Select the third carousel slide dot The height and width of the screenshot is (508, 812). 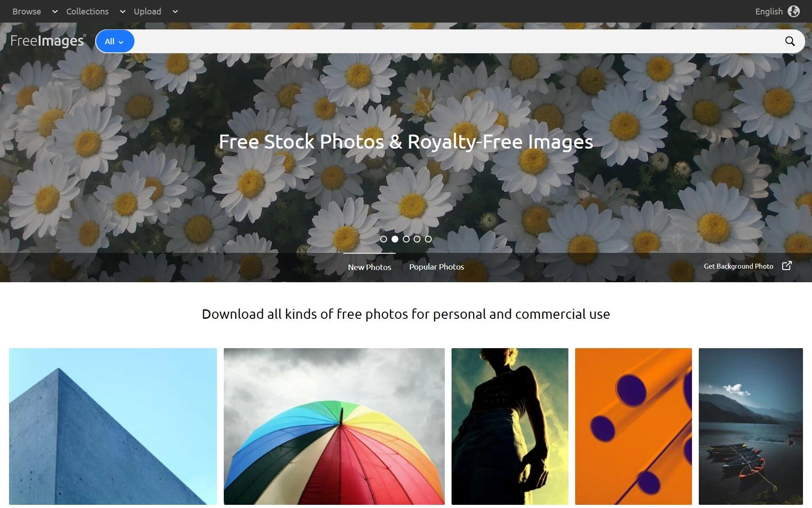(406, 239)
